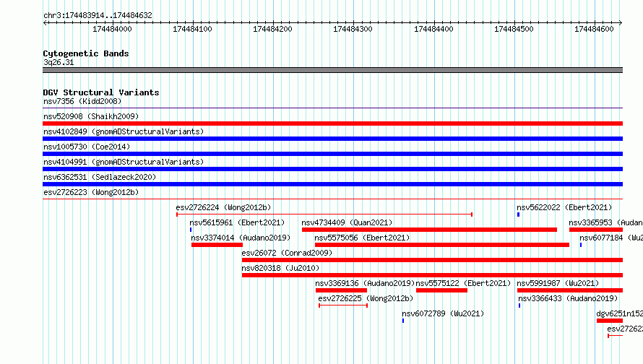This screenshot has width=643, height=364.
Task: Click the small blue marker under nsv5622022
Action: (x=518, y=214)
